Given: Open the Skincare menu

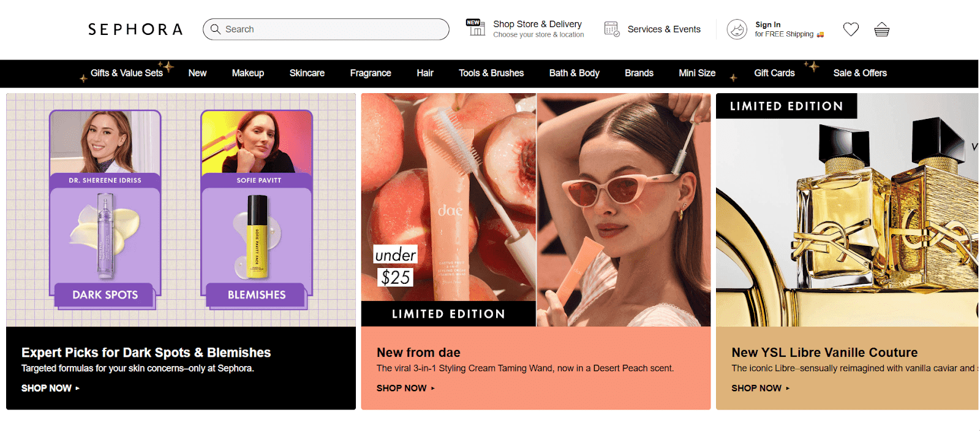Looking at the screenshot, I should click(307, 73).
